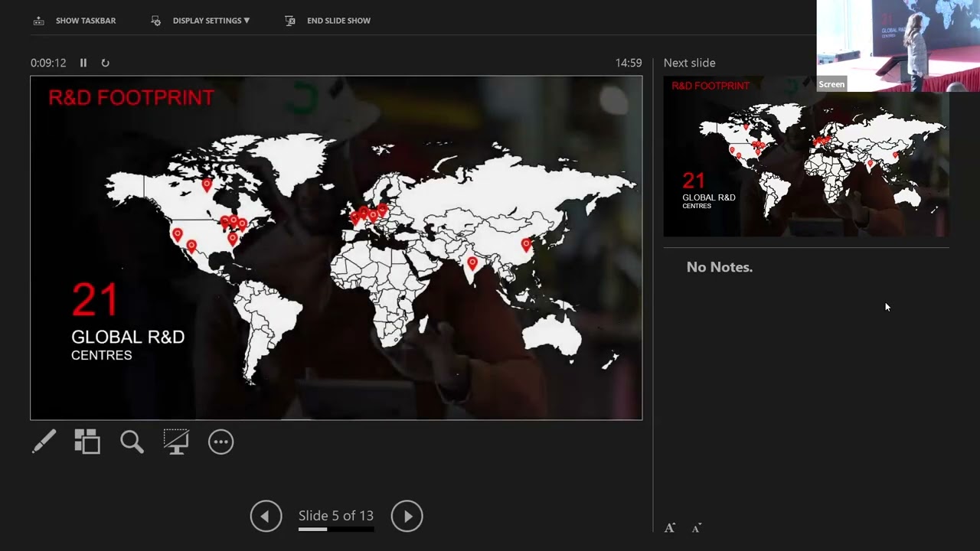Click the Slide 5 of 13 indicator
The height and width of the screenshot is (551, 980).
tap(336, 516)
